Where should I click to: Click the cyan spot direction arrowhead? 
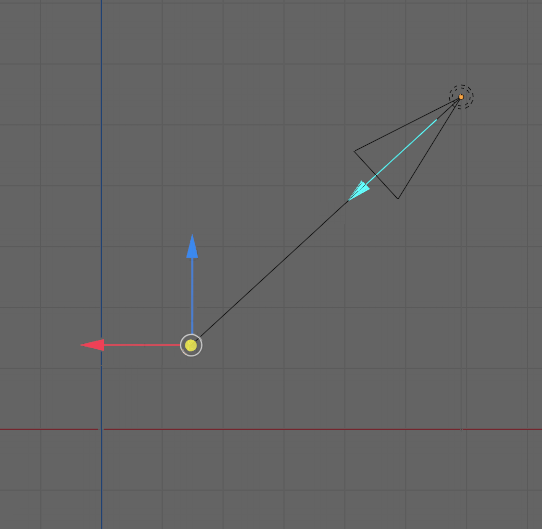click(359, 191)
